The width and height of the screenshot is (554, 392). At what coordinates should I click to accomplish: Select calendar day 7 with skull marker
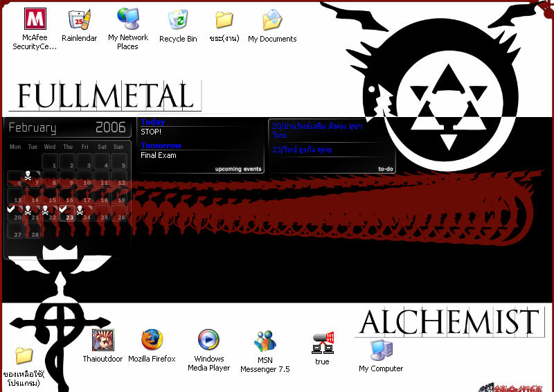(33, 179)
